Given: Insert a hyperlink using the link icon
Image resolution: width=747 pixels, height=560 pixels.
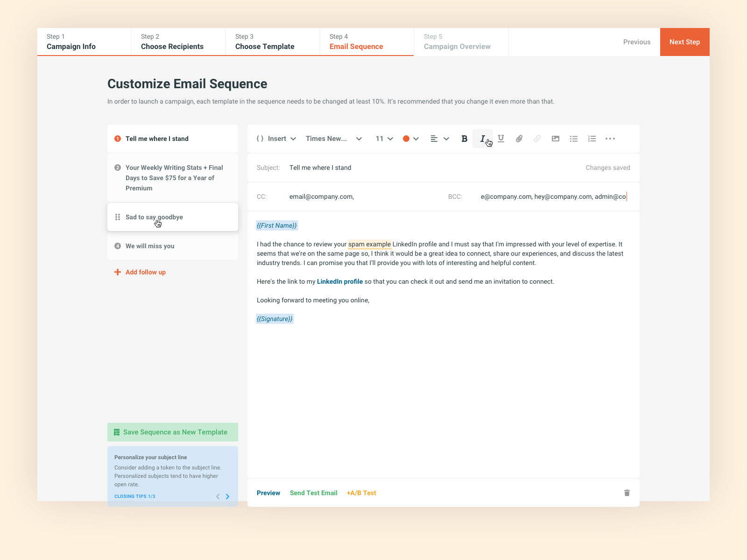Looking at the screenshot, I should click(537, 139).
